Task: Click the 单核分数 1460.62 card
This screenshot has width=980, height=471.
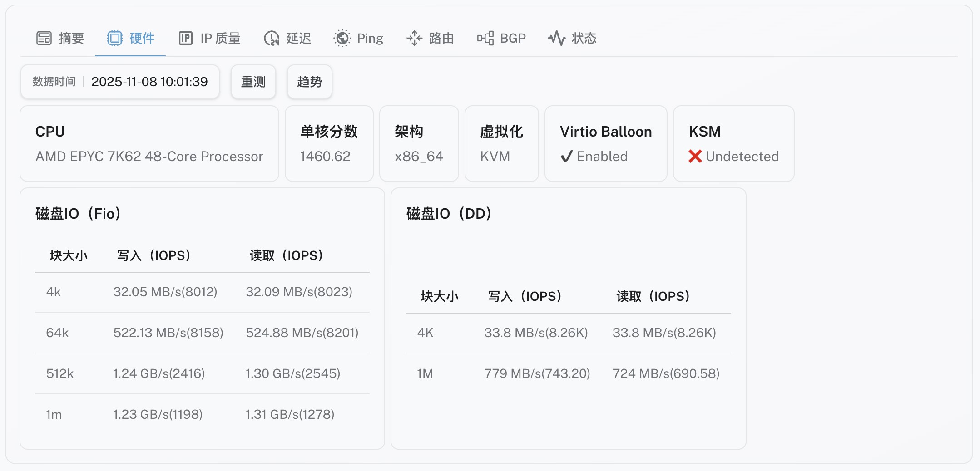Action: pyautogui.click(x=329, y=144)
